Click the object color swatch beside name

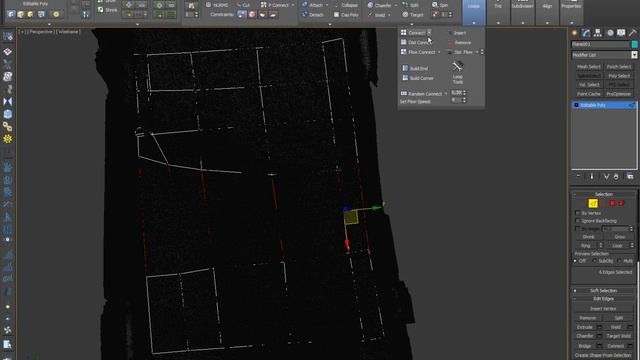(x=634, y=44)
